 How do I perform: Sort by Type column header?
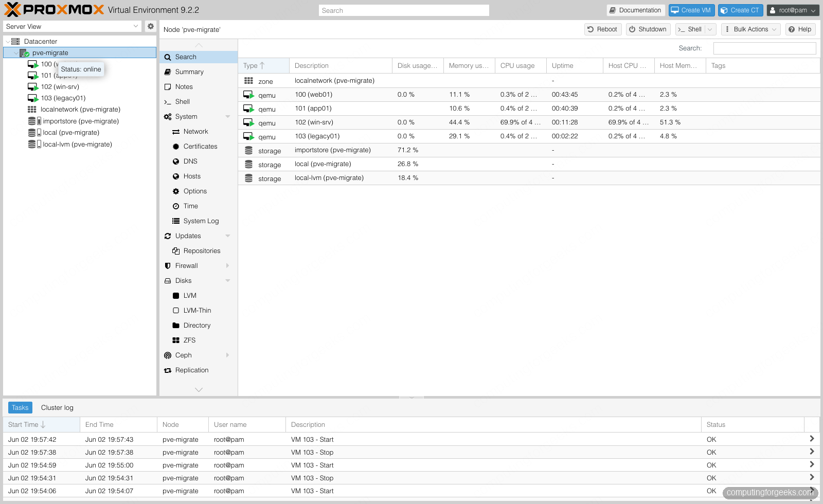point(263,66)
